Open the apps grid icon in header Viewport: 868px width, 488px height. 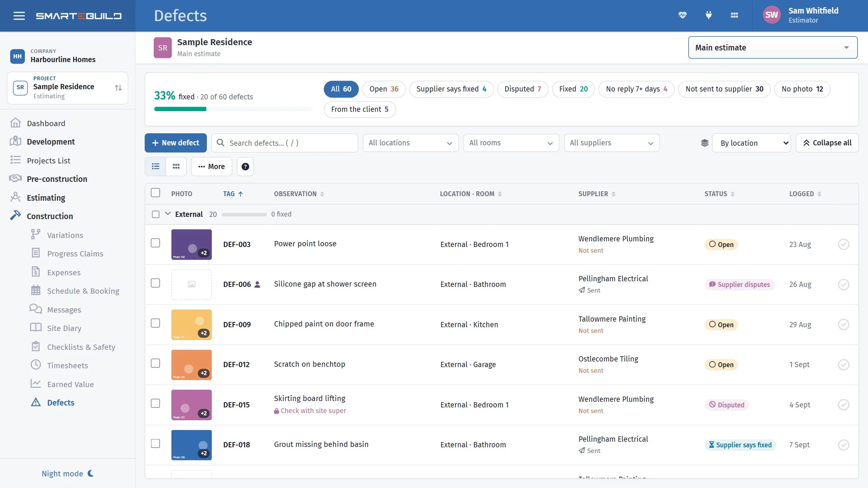(734, 15)
